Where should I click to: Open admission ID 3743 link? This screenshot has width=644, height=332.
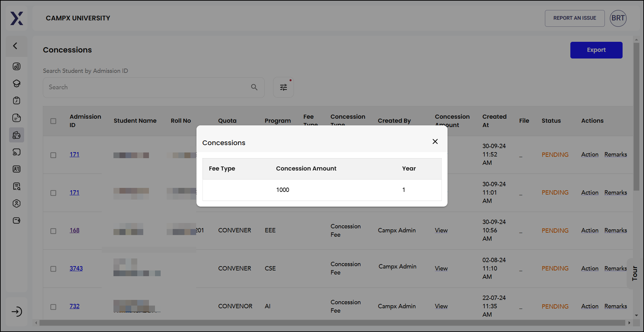pos(76,268)
